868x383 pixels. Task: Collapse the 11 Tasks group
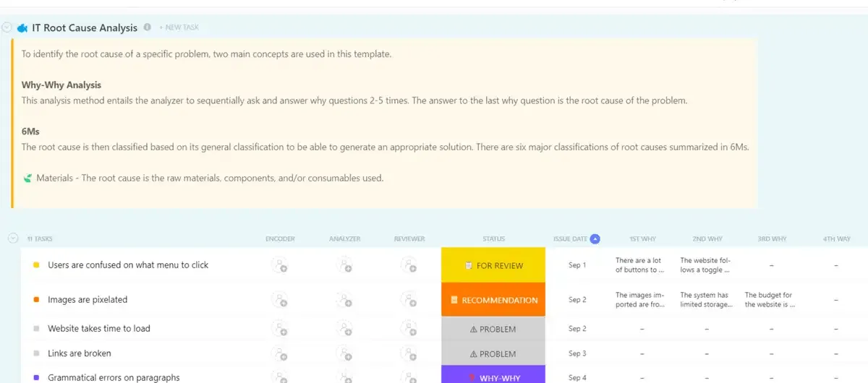(12, 238)
